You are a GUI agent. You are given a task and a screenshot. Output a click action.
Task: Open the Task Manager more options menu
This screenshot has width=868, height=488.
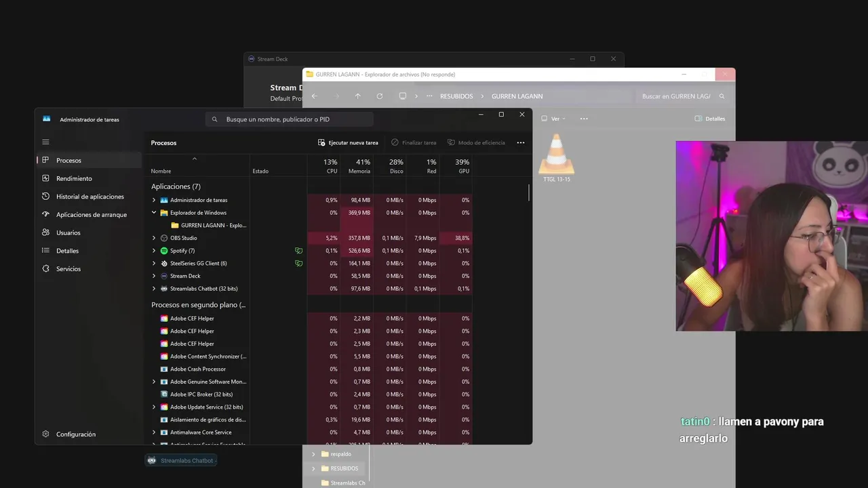pos(521,143)
